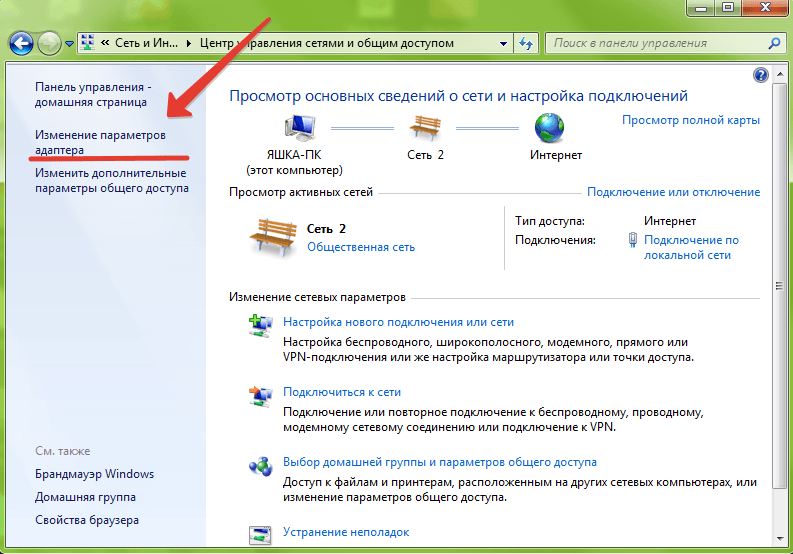The image size is (793, 554).
Task: Click the homegroup spheres icon
Action: tap(260, 466)
